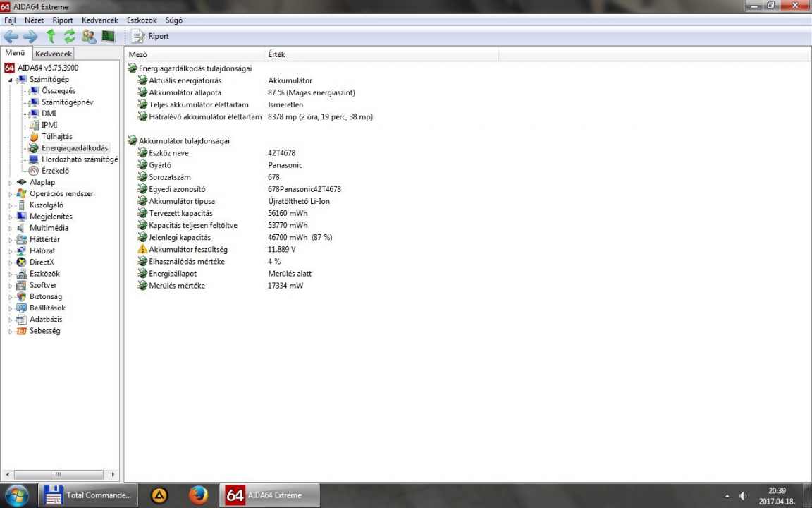Click the Eszközök tree icon
Screen dimensions: 812x508
[21, 274]
